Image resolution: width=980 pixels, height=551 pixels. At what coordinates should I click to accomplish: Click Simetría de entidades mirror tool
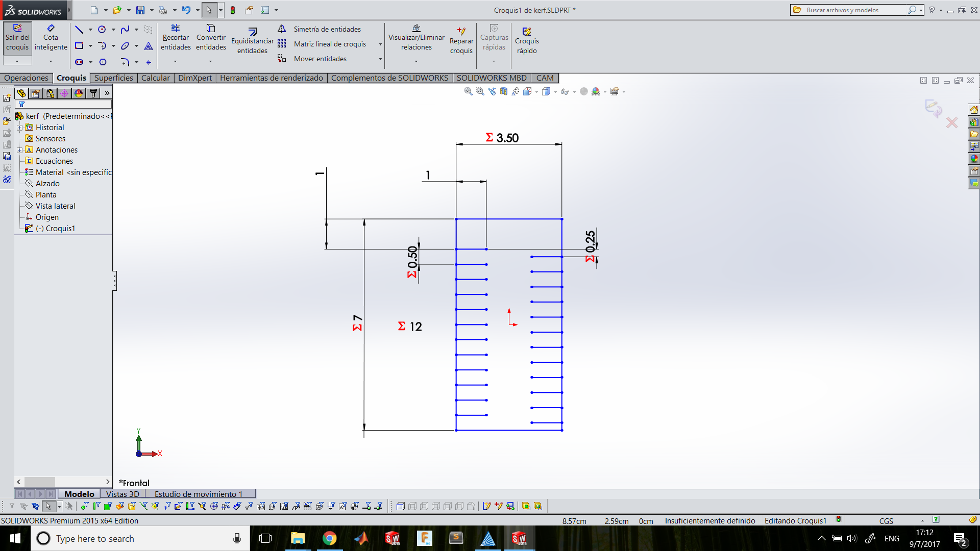(x=319, y=29)
